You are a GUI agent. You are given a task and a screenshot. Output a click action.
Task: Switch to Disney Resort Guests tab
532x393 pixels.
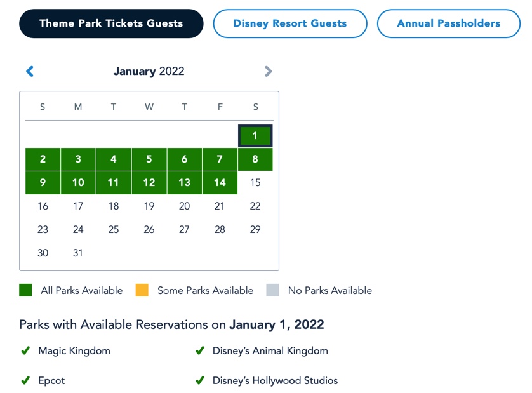(290, 23)
